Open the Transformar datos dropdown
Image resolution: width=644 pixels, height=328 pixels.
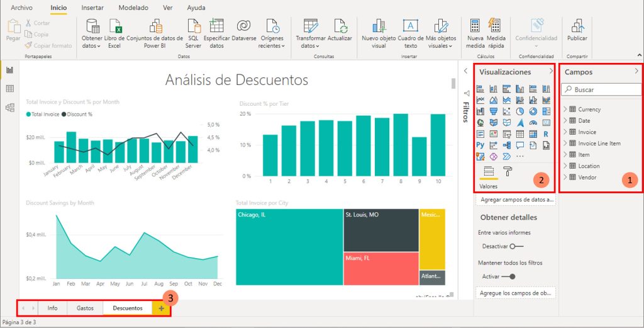click(x=311, y=34)
